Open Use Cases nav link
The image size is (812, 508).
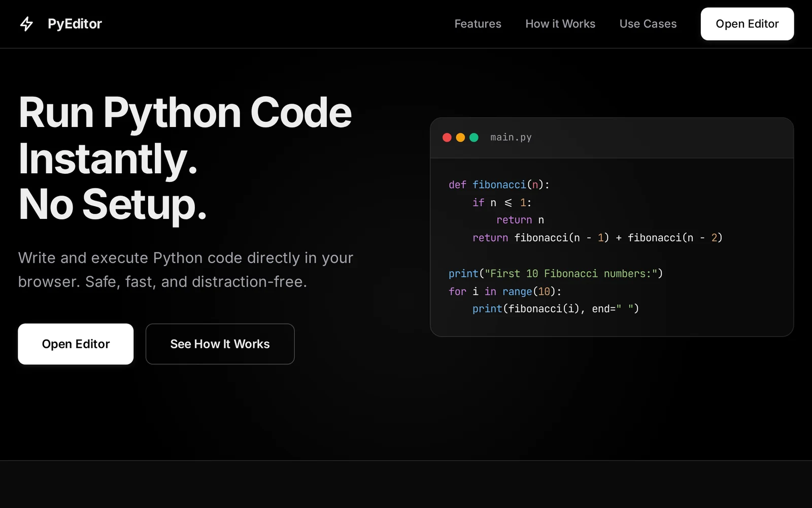click(x=648, y=24)
